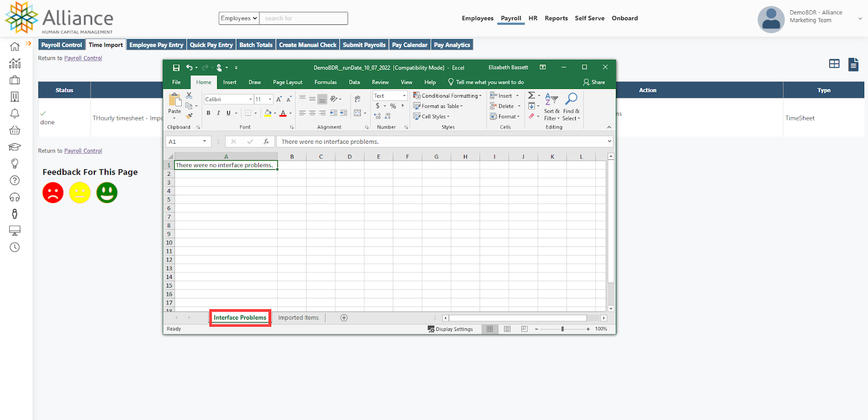Click the Excel formula bar text

tap(330, 142)
